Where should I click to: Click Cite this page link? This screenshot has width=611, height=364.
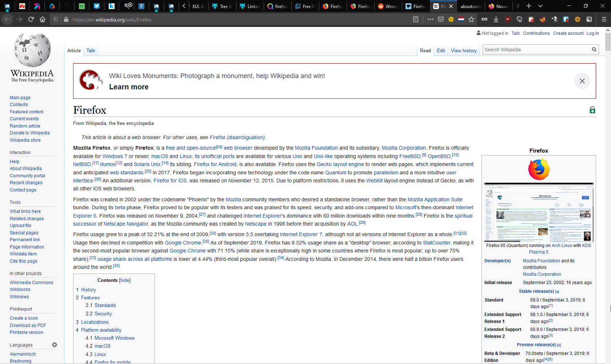pos(24,261)
